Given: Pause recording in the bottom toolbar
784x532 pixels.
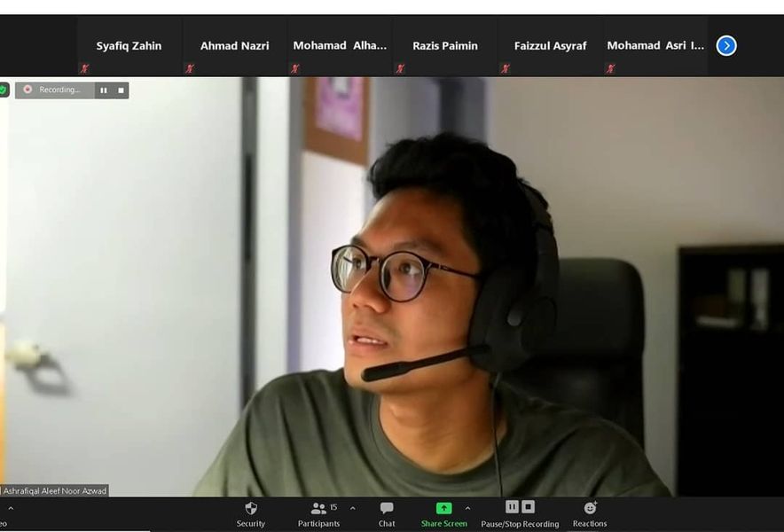Looking at the screenshot, I should click(512, 506).
